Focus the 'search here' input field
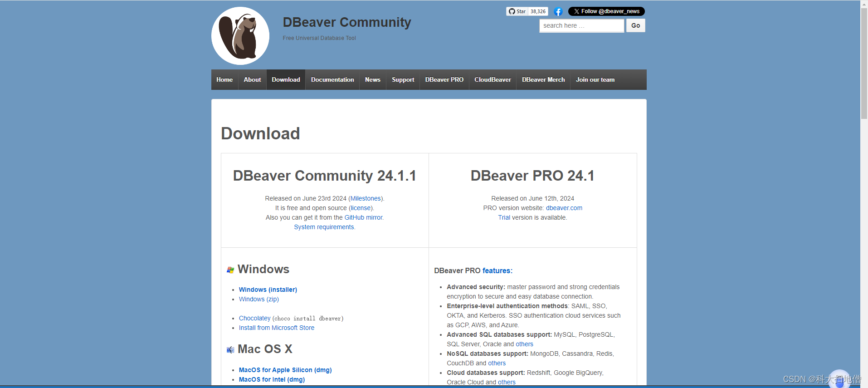This screenshot has width=868, height=388. click(581, 26)
